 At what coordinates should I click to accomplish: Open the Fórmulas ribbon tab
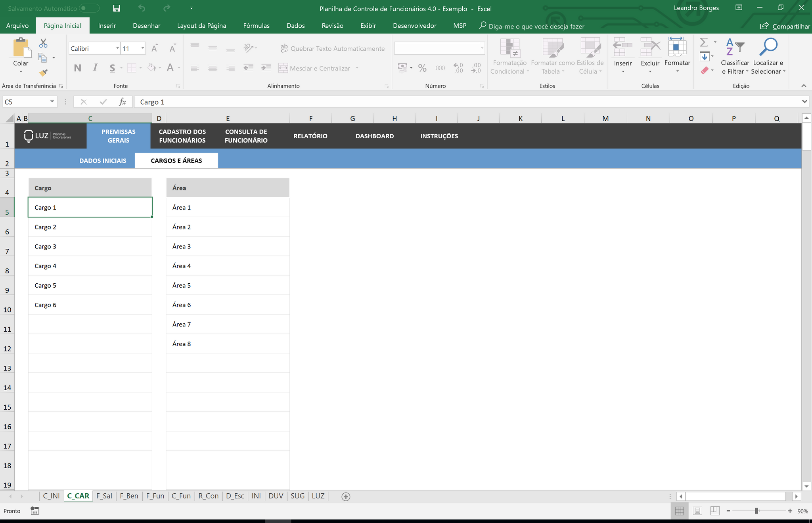click(x=256, y=26)
